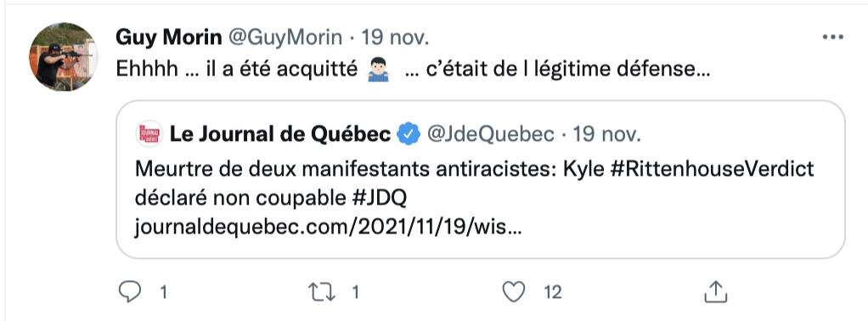Click Le Journal de Québec logo avatar
This screenshot has height=321, width=868.
click(149, 134)
